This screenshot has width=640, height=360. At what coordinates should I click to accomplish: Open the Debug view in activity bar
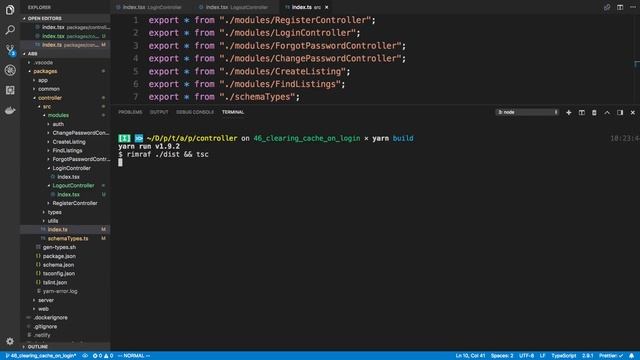coord(10,70)
